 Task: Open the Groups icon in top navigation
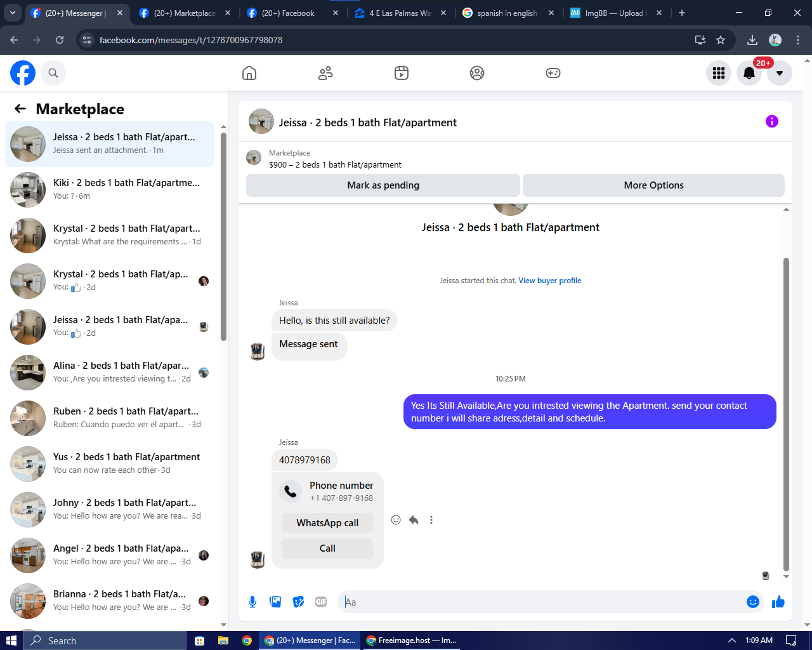tap(477, 73)
